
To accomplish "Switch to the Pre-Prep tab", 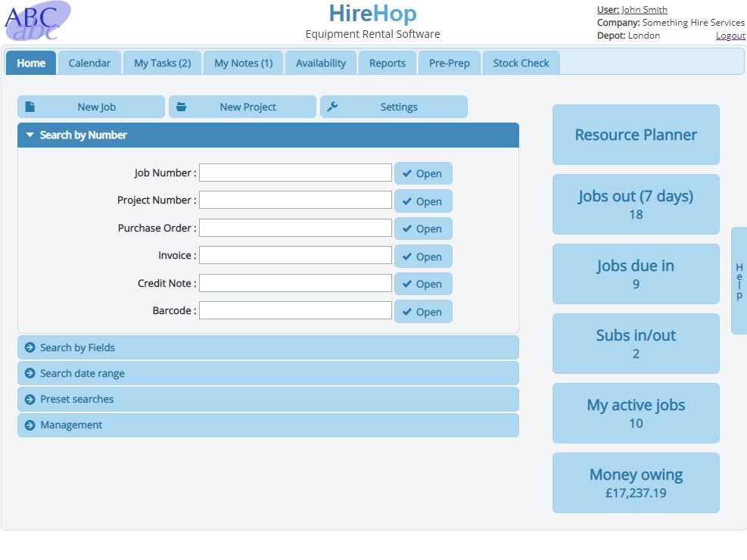I will pyautogui.click(x=450, y=63).
